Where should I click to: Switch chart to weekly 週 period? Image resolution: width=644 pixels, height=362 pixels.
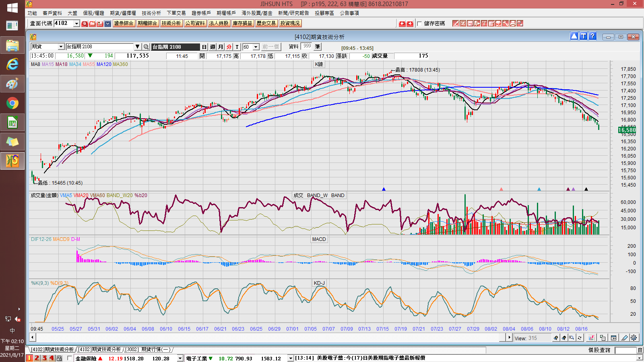pos(213,47)
